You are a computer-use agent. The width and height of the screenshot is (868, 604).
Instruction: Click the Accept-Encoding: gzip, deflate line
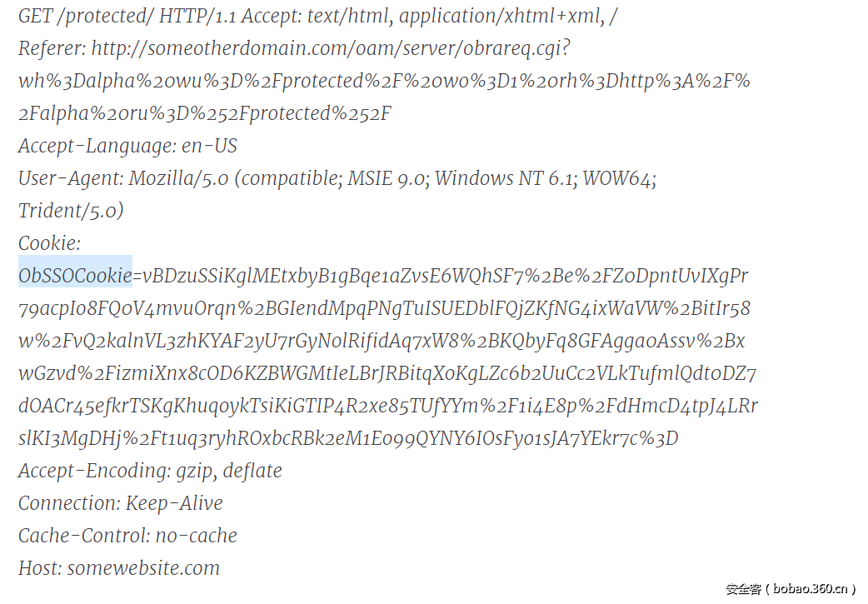point(150,471)
